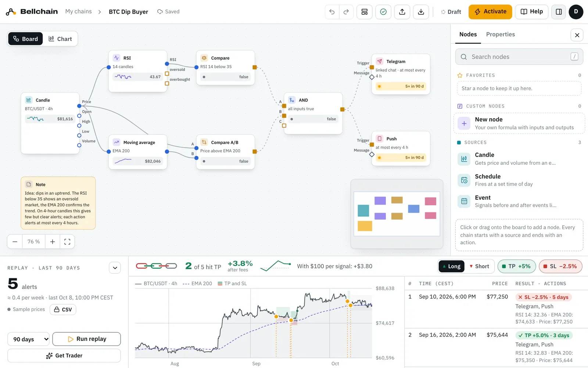Collapse the Favorites section header
The height and width of the screenshot is (368, 588).
[519, 75]
